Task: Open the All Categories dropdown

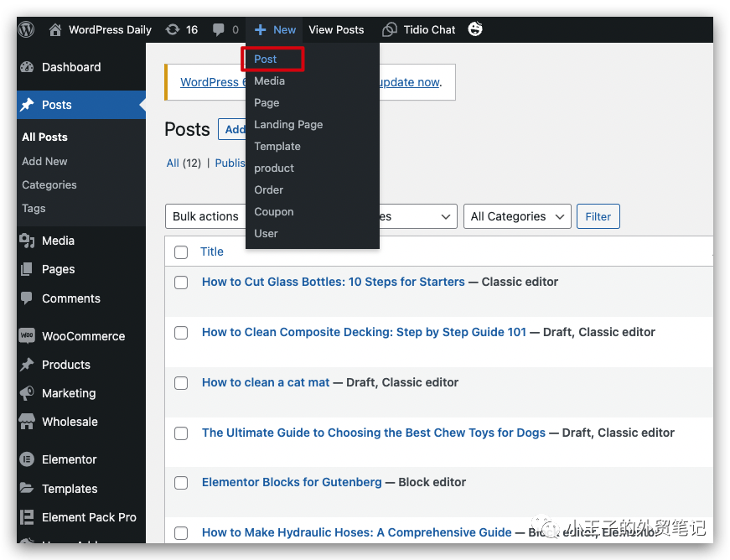Action: pos(517,216)
